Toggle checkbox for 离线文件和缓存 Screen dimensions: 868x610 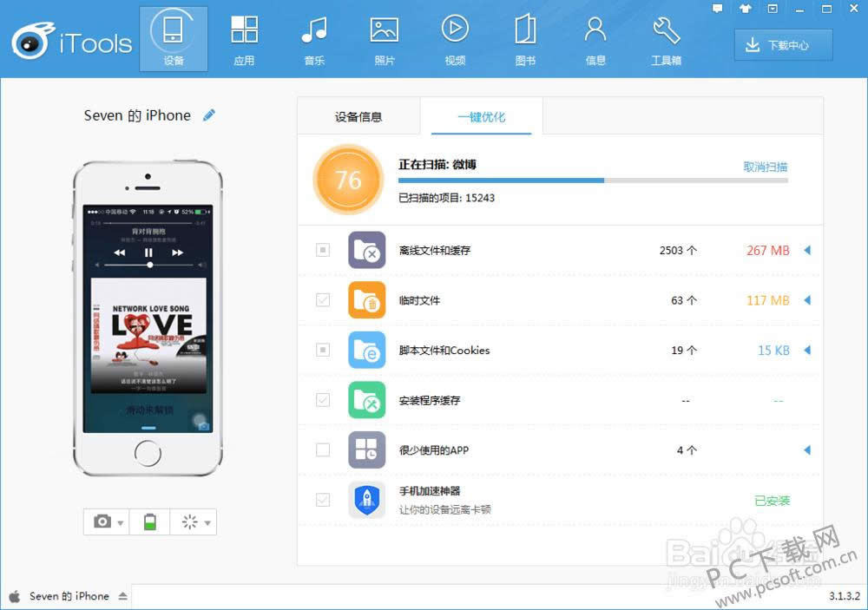point(323,250)
